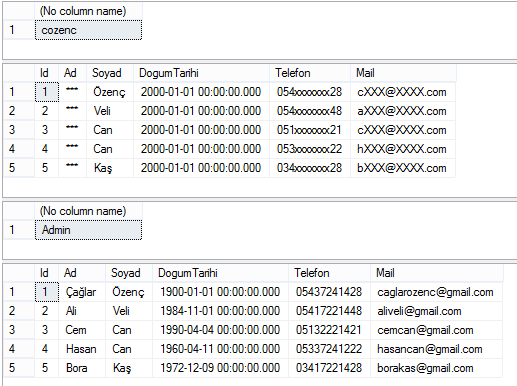Select the 'Hasan' name cell
Screen dimensions: 517x386
click(x=82, y=349)
